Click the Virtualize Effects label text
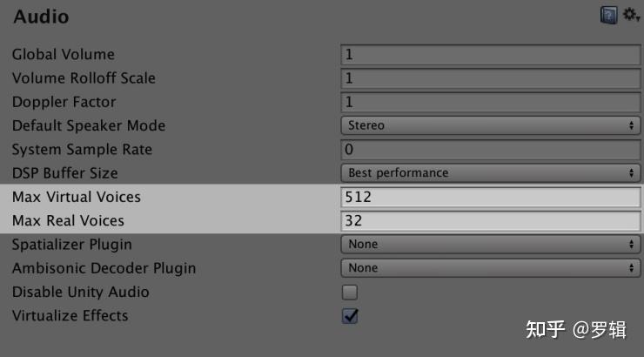 pos(70,315)
